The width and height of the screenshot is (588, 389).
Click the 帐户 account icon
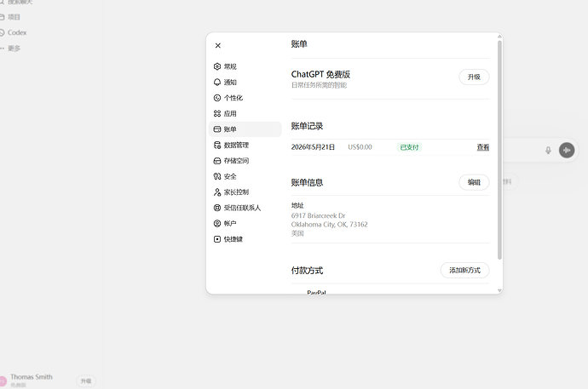[217, 224]
